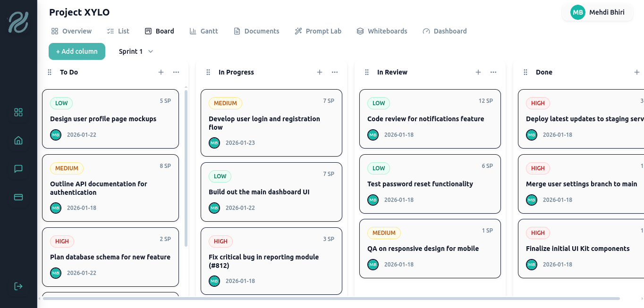The height and width of the screenshot is (308, 644).
Task: Select the LOW priority badge on dashboard UI card
Action: (220, 176)
